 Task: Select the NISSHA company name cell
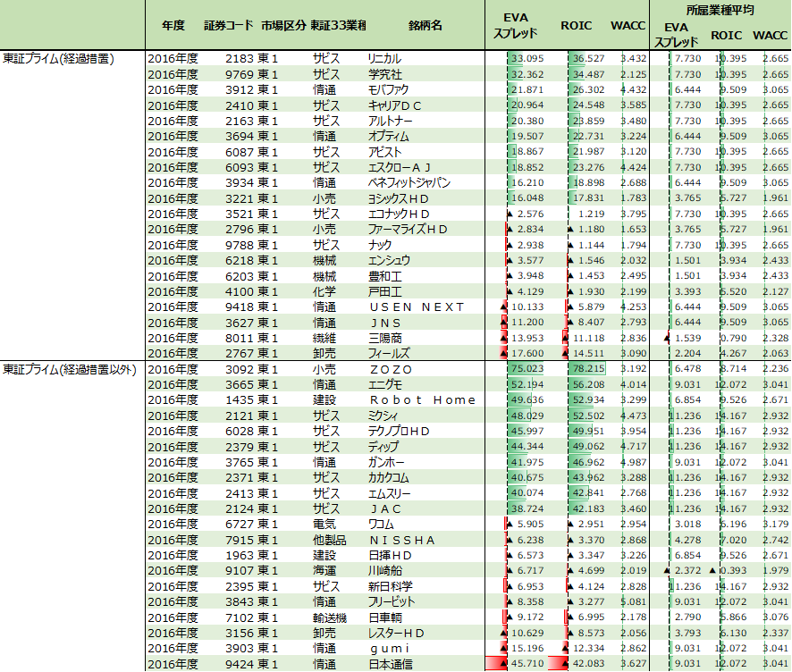click(x=401, y=540)
